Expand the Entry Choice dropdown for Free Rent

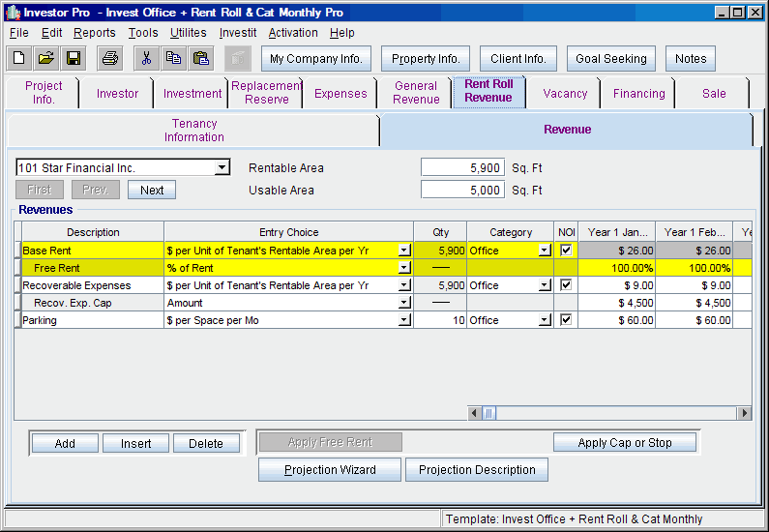404,268
